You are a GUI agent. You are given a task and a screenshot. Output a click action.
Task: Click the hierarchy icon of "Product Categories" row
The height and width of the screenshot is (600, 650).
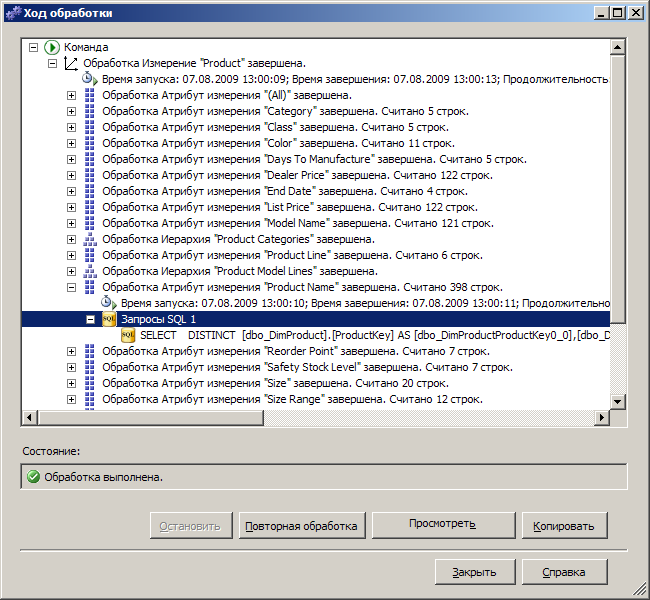(90, 239)
